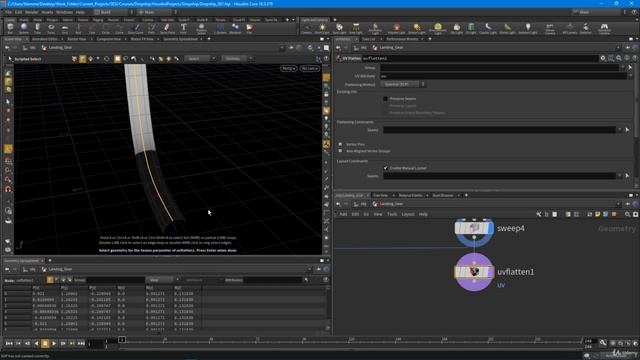This screenshot has height=360, width=640.
Task: Open the Help menu in main menu bar
Action: point(80,12)
